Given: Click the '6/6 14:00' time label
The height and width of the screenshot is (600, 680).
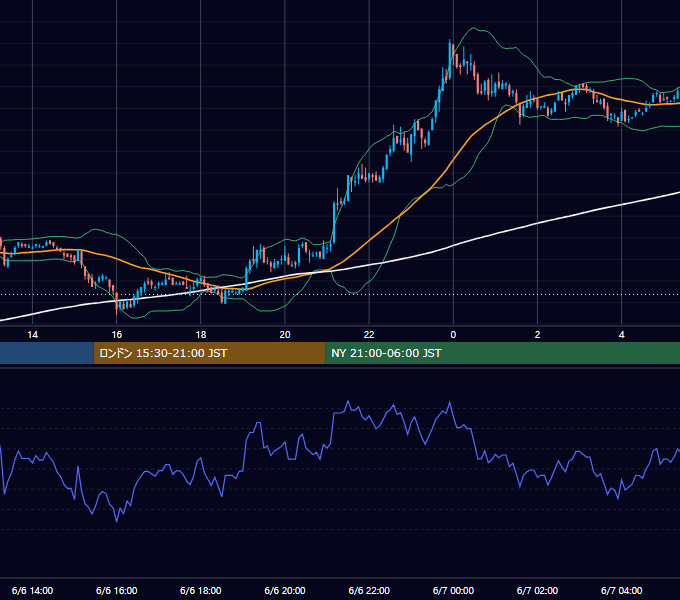Looking at the screenshot, I should pyautogui.click(x=33, y=590).
